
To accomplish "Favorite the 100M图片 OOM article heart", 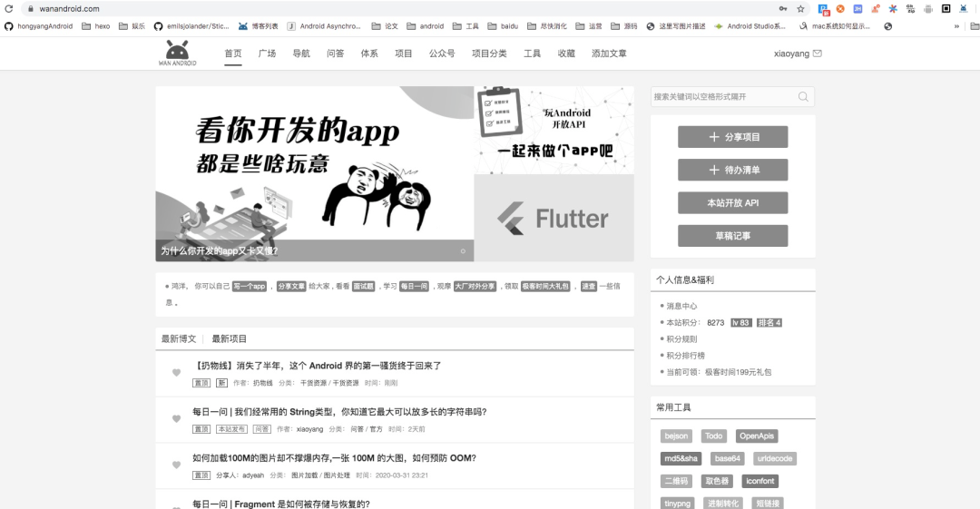I will [176, 465].
